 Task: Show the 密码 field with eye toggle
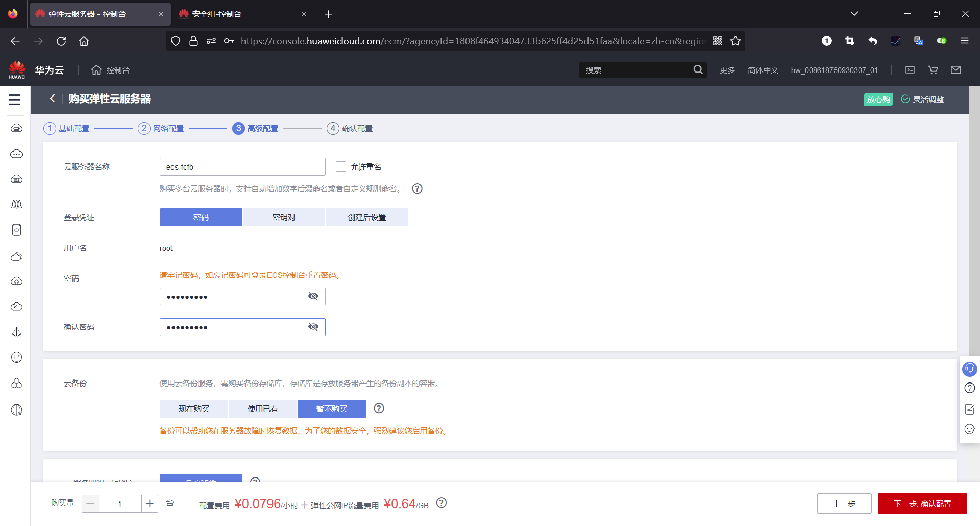(313, 296)
